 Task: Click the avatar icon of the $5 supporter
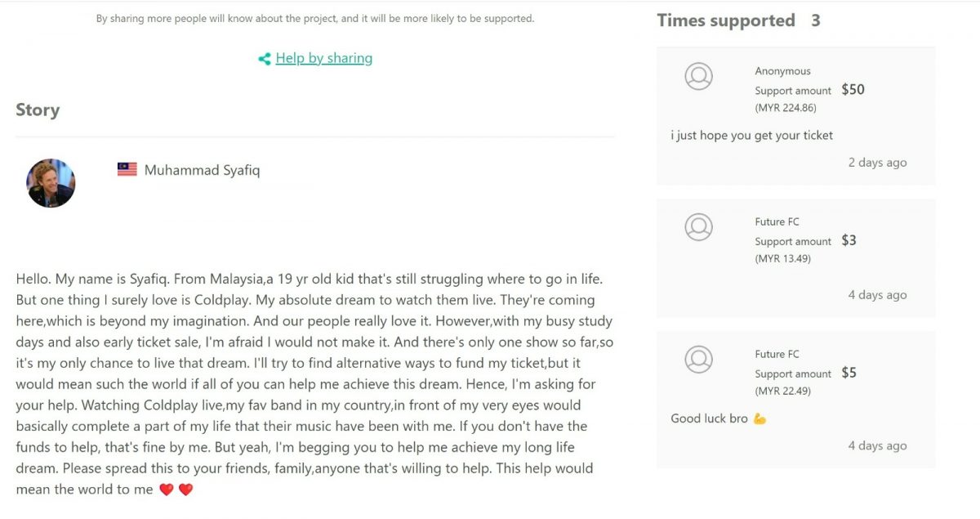[698, 360]
